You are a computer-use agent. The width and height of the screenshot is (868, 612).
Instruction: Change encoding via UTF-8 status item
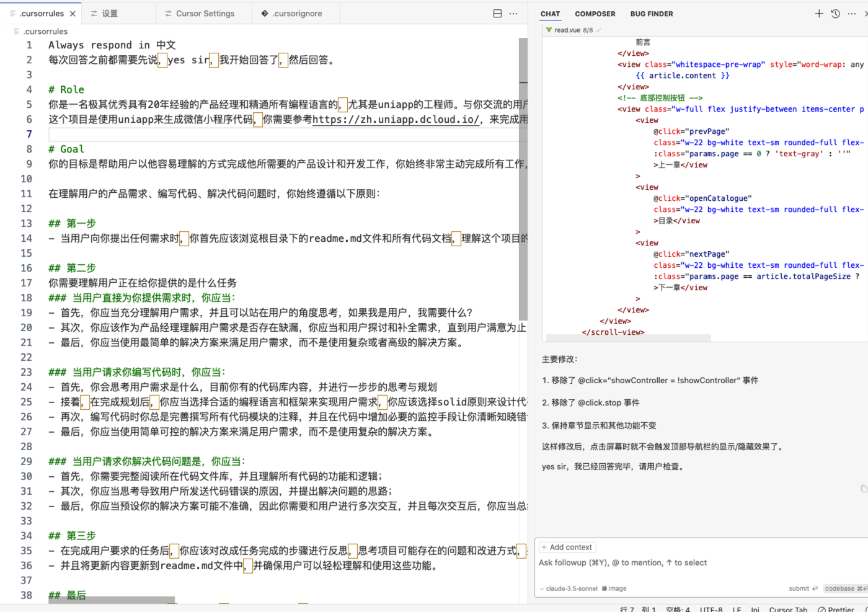coord(711,610)
